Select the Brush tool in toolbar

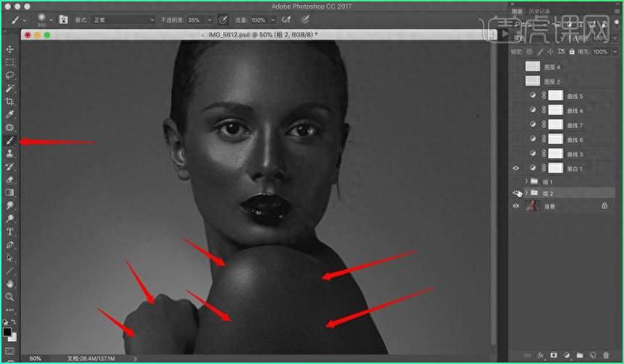pos(10,141)
